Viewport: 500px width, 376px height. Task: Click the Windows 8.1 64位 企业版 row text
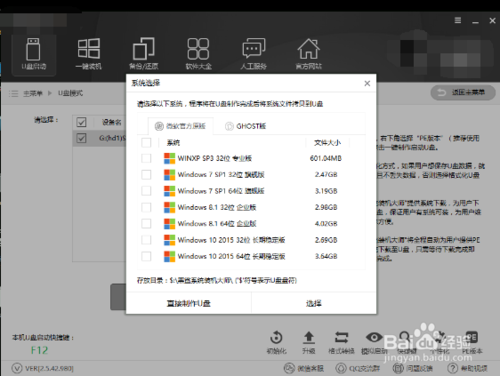coord(217,223)
